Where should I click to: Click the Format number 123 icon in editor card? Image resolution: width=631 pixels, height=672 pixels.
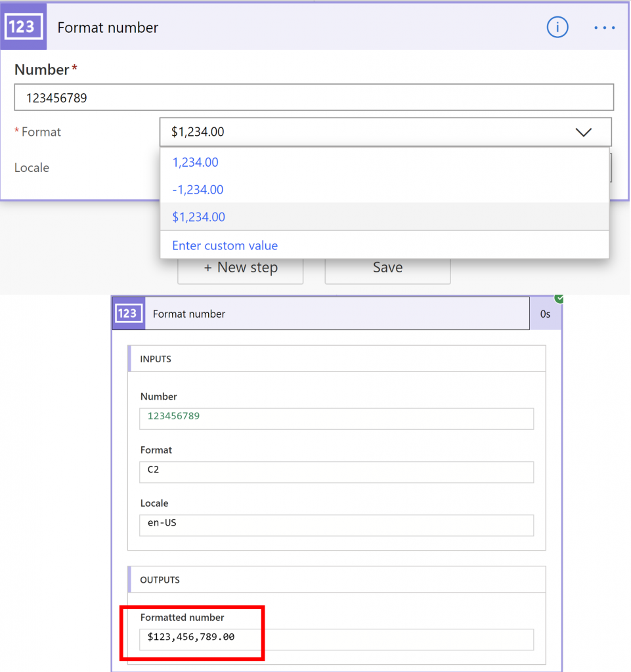(24, 26)
